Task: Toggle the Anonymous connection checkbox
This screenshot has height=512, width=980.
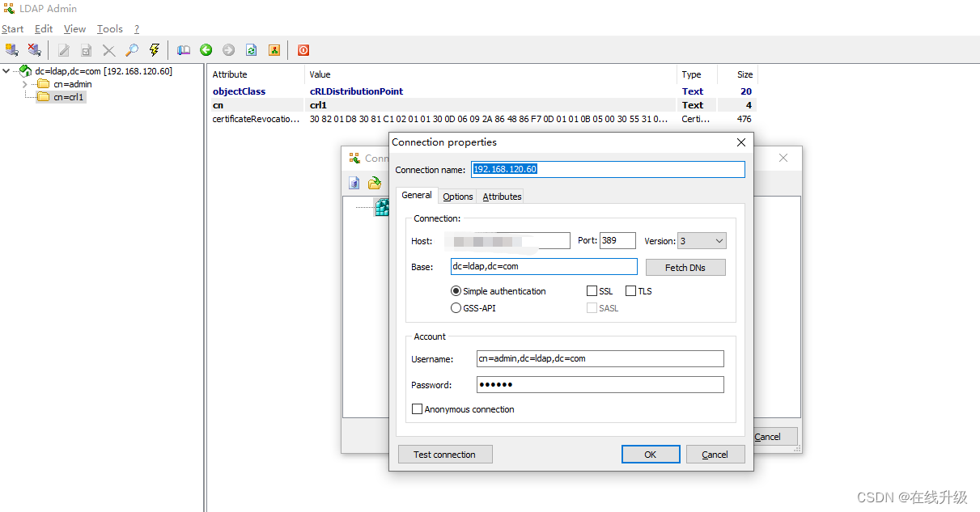Action: coord(417,408)
